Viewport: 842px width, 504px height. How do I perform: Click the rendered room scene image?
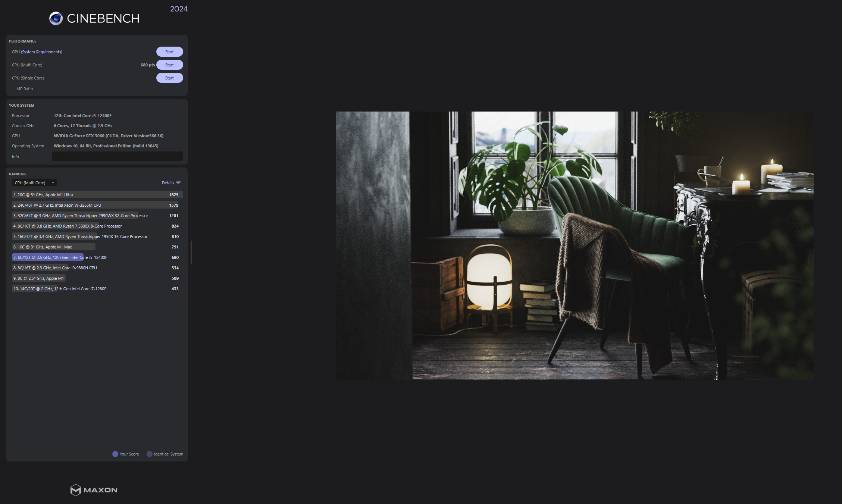click(x=575, y=245)
